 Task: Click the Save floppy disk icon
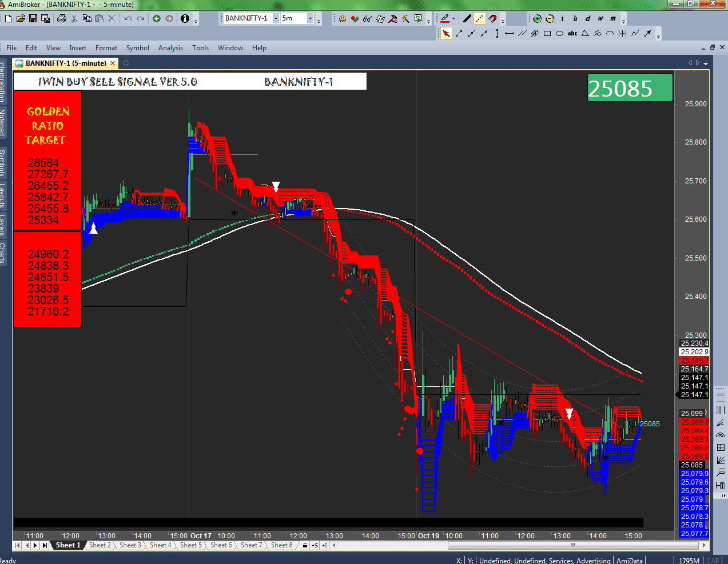pyautogui.click(x=33, y=18)
